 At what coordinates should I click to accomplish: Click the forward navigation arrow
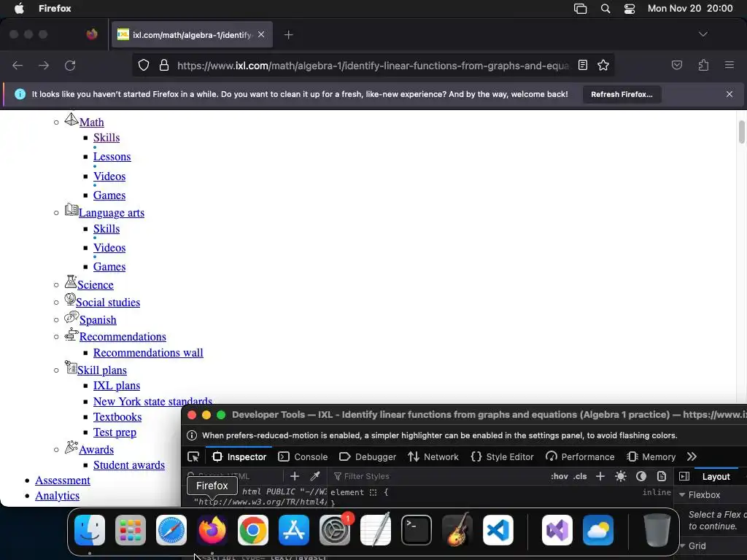(44, 65)
